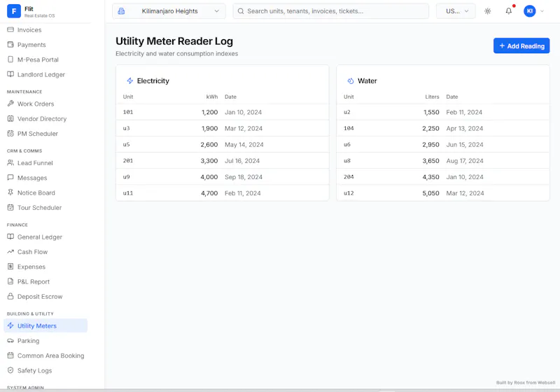Select electricity row for unit u3

tap(222, 128)
